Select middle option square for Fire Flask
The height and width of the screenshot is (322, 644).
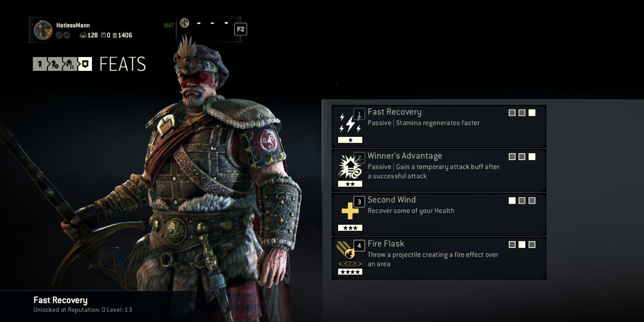(522, 245)
